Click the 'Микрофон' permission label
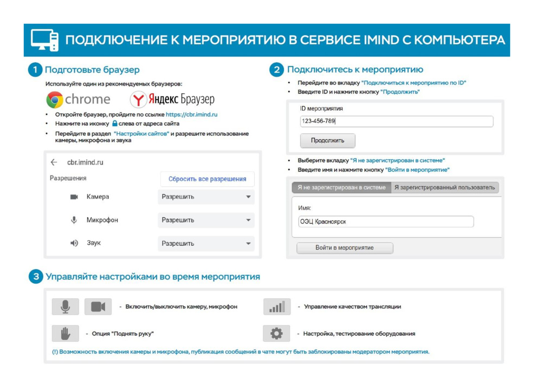Viewport: 555px width, 392px height. [x=102, y=220]
